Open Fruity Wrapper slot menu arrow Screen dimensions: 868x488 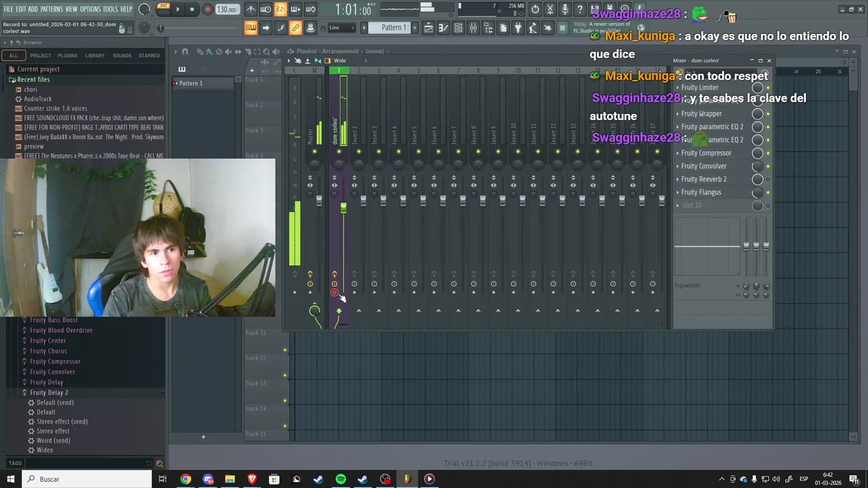(677, 114)
